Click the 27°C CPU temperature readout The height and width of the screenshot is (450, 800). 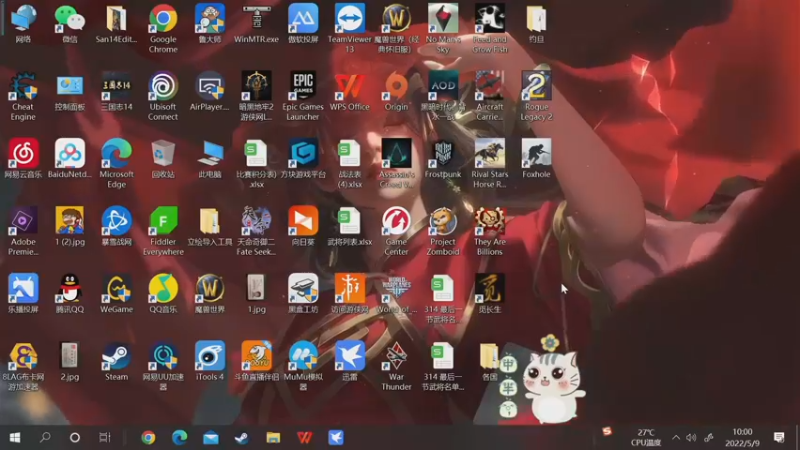coord(645,437)
